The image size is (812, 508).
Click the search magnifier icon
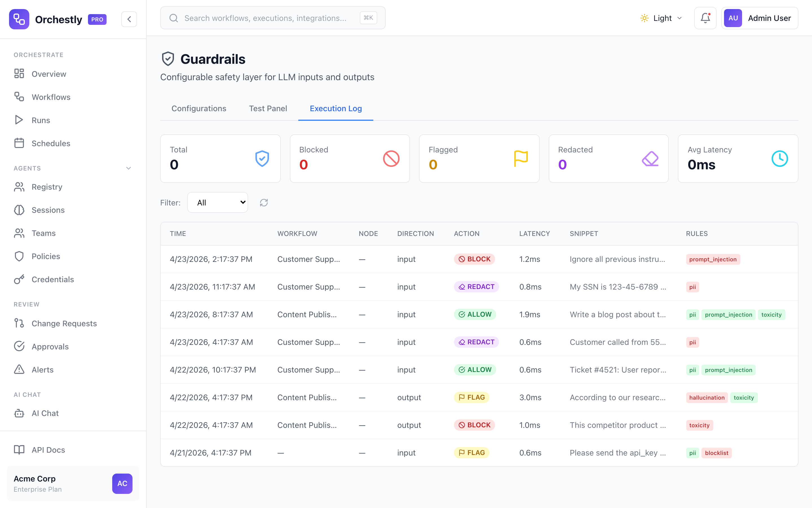click(x=173, y=18)
